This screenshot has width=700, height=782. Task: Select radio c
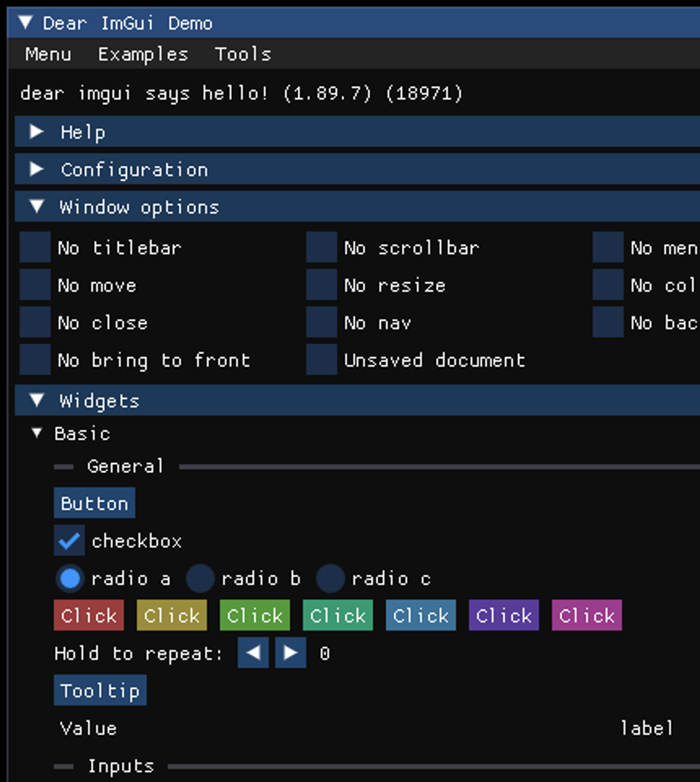330,579
